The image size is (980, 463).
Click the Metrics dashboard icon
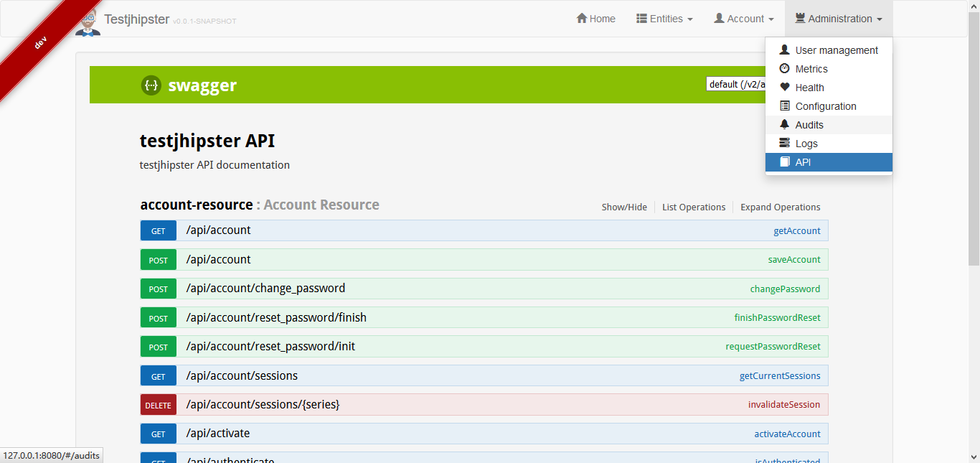pos(785,69)
